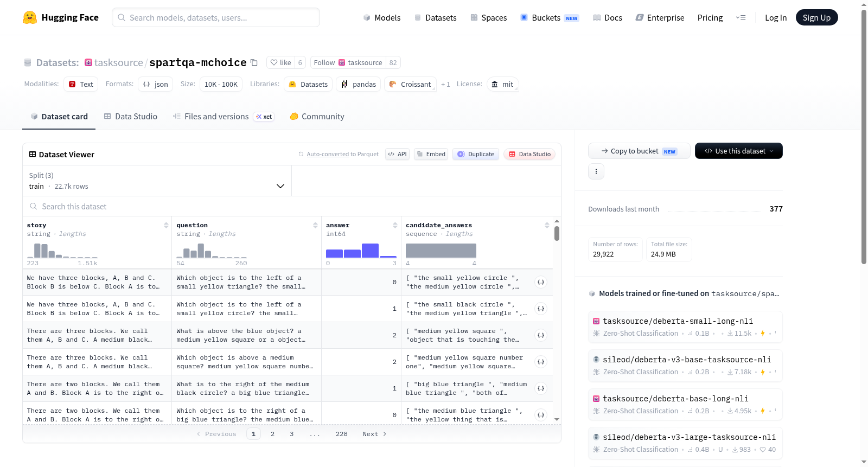Viewport: 868px width, 467px height.
Task: Expand JSON for the 'small yellow circle' row
Action: click(x=541, y=282)
